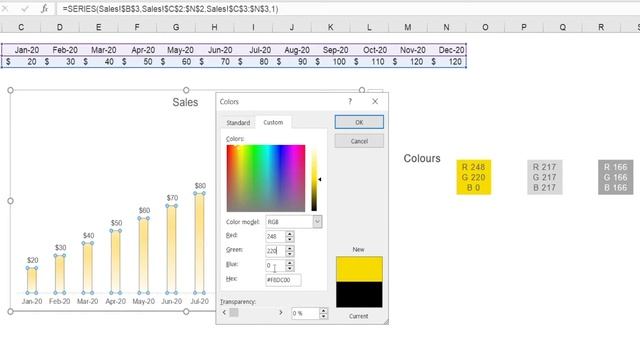Viewport: 640px width, 360px height.
Task: Click the Colours label text
Action: click(x=422, y=158)
